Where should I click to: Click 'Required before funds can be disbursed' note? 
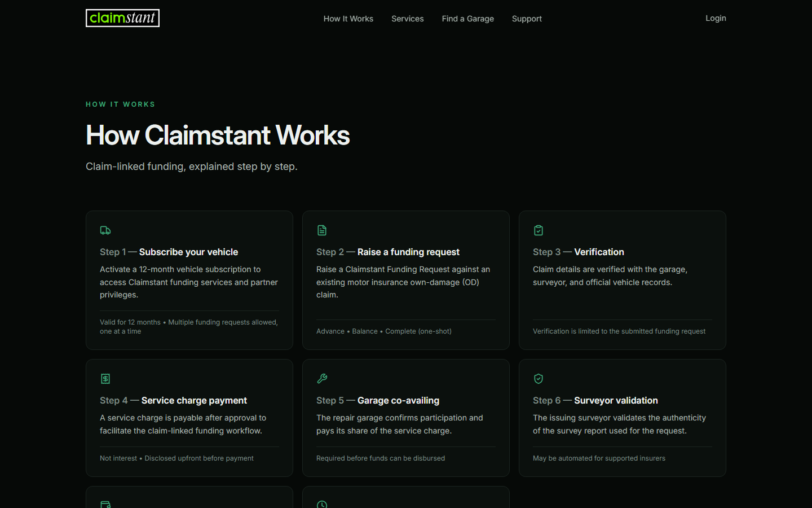pyautogui.click(x=381, y=458)
